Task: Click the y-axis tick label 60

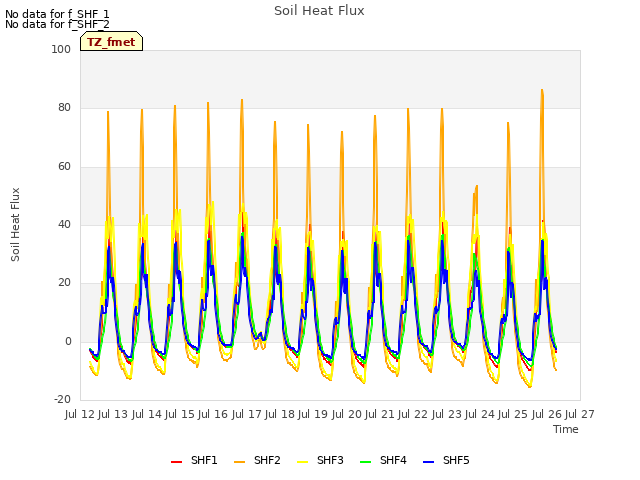Action: [64, 166]
